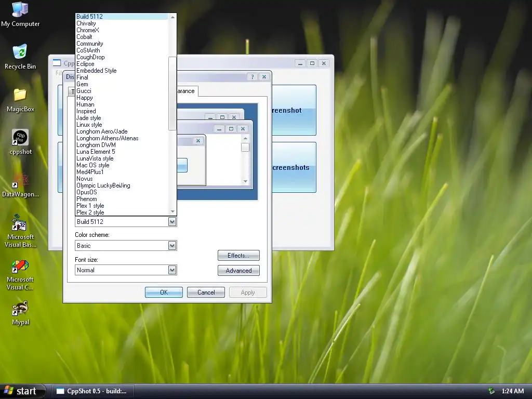Image resolution: width=532 pixels, height=399 pixels.
Task: Choose LunaVista style entry
Action: [x=122, y=158]
